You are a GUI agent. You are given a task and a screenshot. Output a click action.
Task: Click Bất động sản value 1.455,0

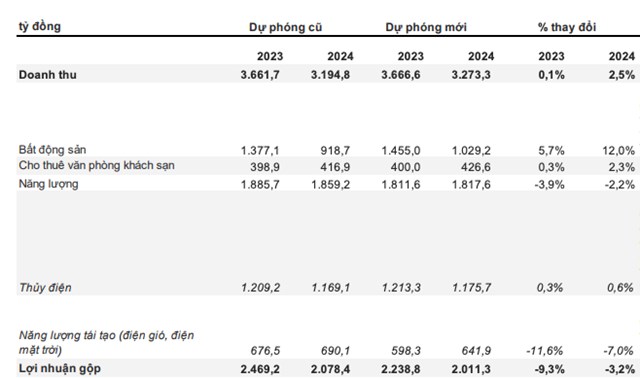pyautogui.click(x=401, y=151)
